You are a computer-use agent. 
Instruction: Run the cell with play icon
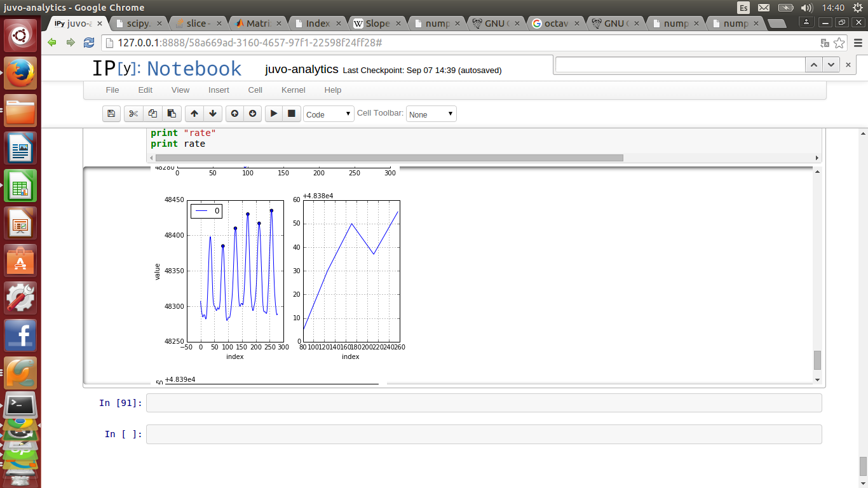point(274,114)
